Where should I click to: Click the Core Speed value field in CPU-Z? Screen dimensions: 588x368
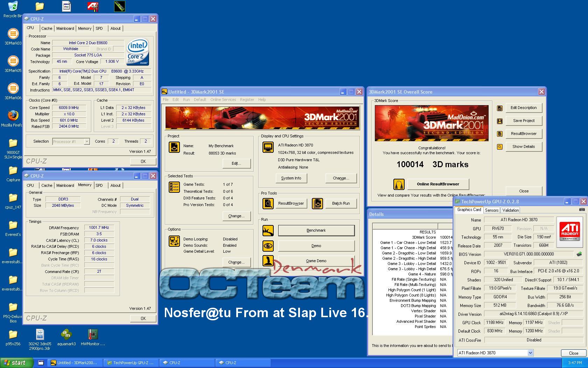point(69,108)
